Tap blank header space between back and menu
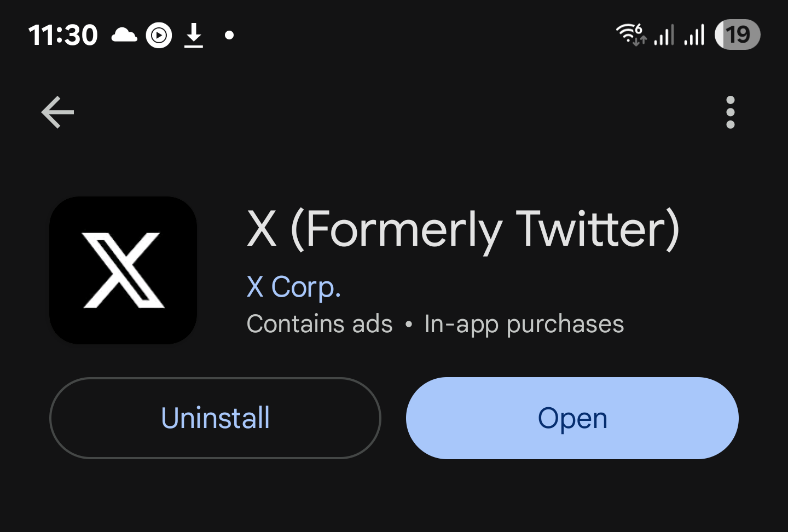 click(394, 112)
